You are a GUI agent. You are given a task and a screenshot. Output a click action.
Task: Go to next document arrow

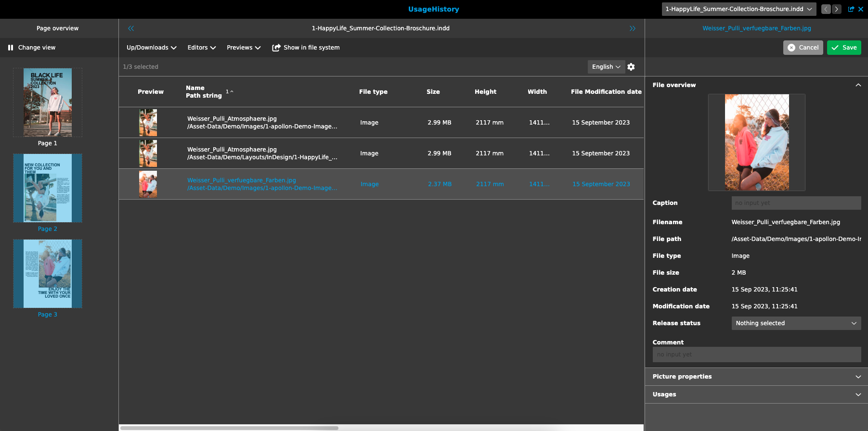click(x=837, y=9)
